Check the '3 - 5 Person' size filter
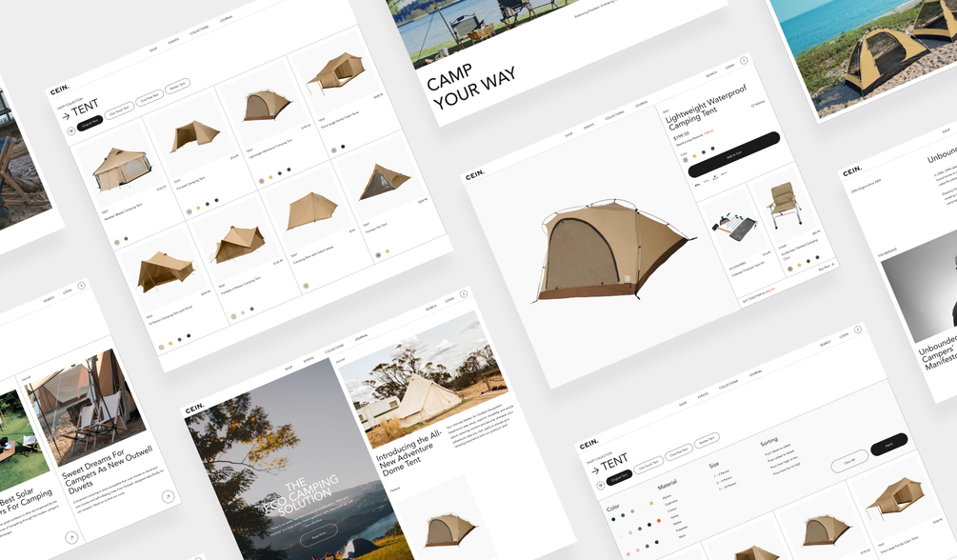Image resolution: width=957 pixels, height=560 pixels. tap(724, 480)
